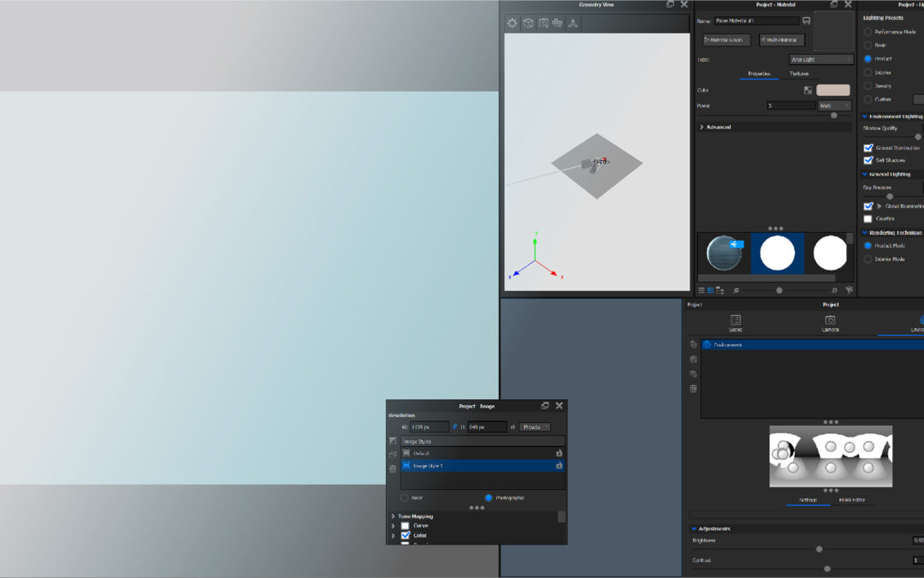924x578 pixels.
Task: Toggle the lock on Image Style 1
Action: click(x=559, y=465)
